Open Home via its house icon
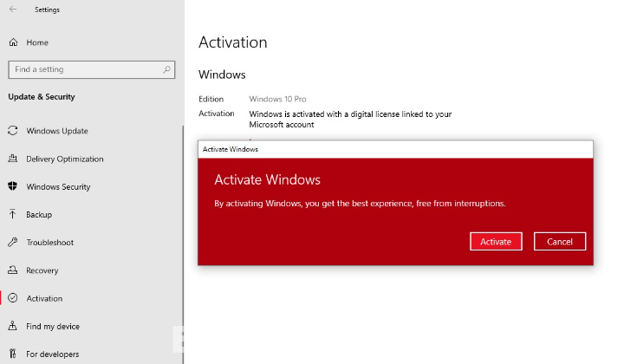This screenshot has height=364, width=624. point(13,42)
